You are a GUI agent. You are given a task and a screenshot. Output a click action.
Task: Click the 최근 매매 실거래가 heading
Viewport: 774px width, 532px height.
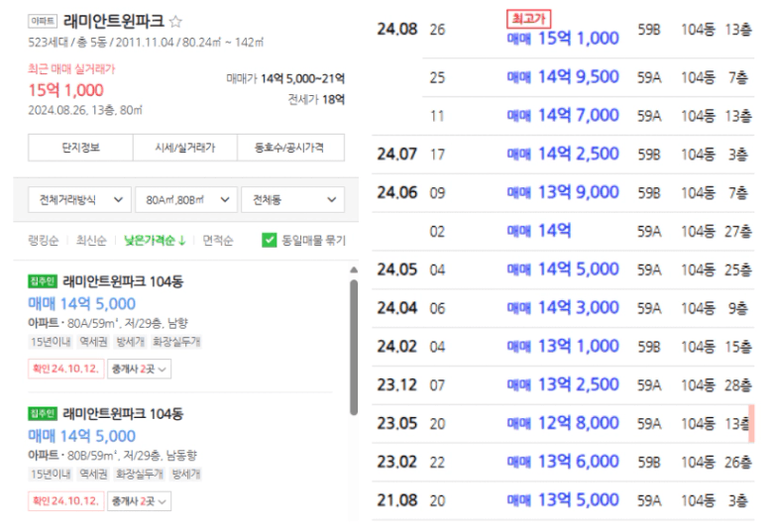(x=71, y=69)
